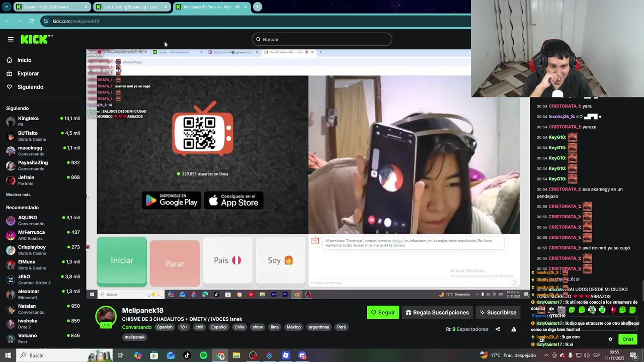
Task: Click the OmeTV QR code TV image
Action: [x=203, y=129]
